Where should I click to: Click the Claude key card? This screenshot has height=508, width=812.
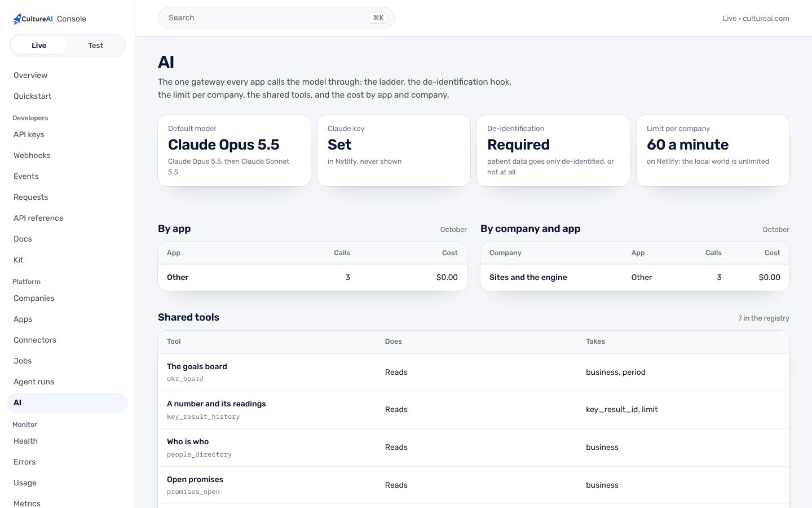point(394,151)
